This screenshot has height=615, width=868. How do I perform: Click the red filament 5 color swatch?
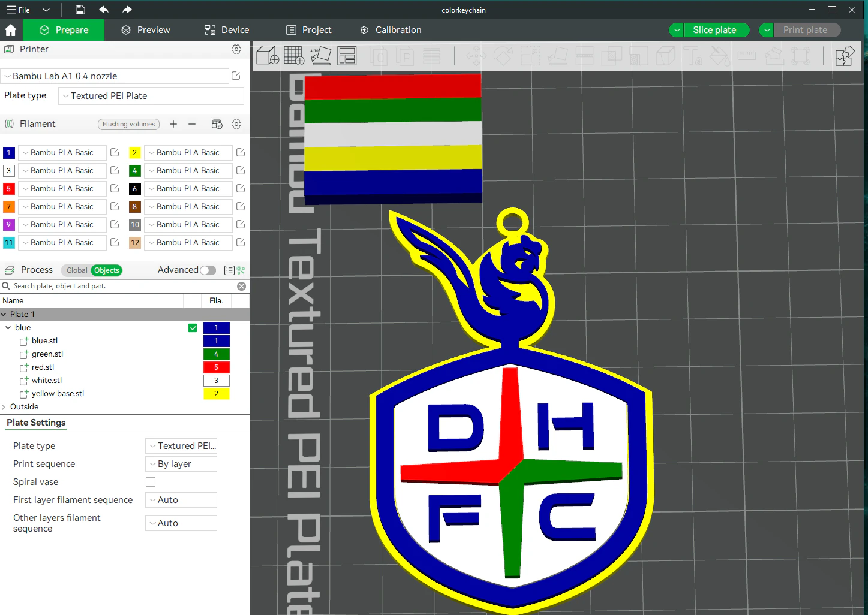9,188
